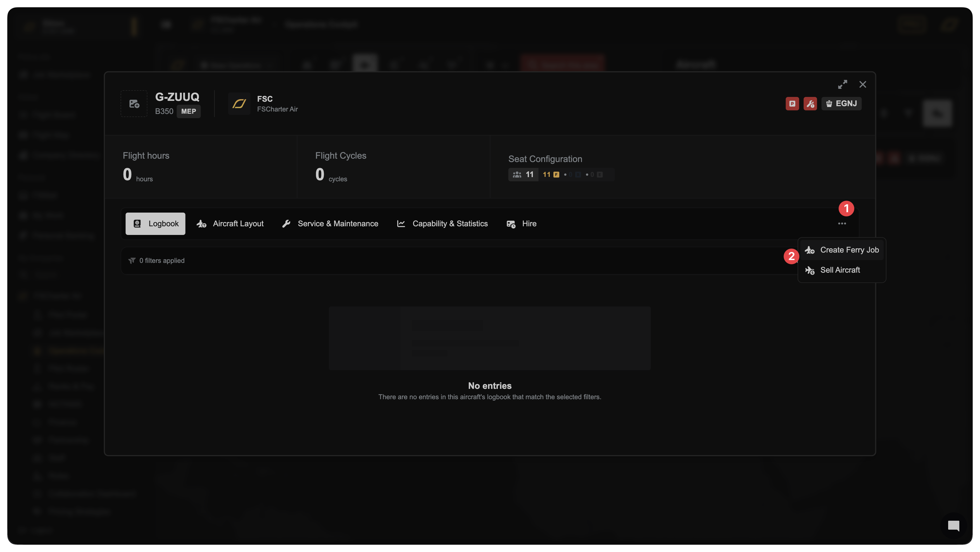Click the filter funnel icon
The image size is (980, 552).
[x=132, y=261]
